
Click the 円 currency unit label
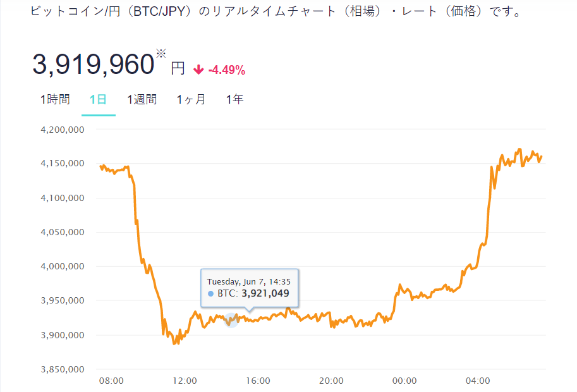[178, 68]
